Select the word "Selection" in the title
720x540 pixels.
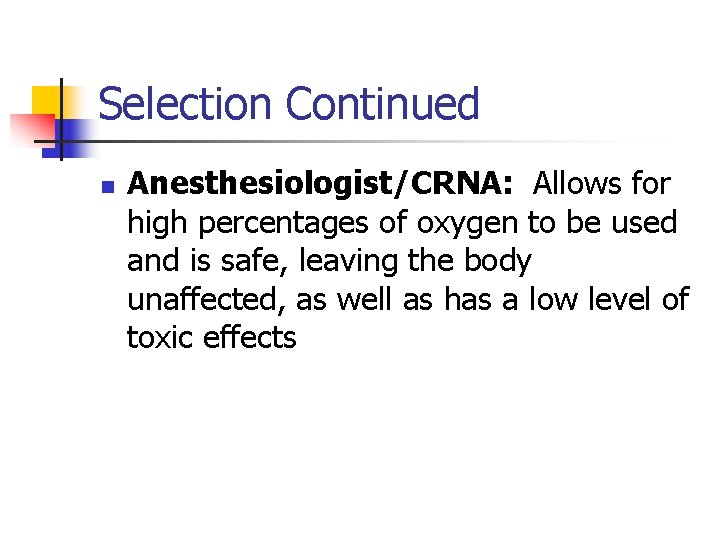pos(185,103)
